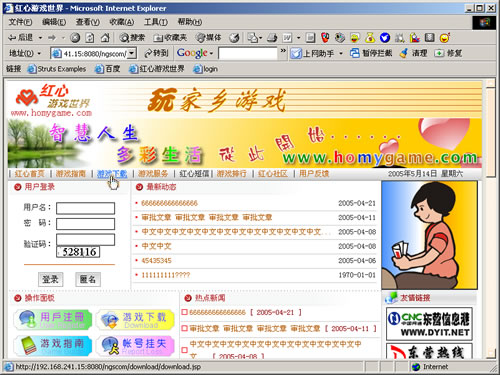Expand the » toolbar overflow chevron

(x=283, y=51)
